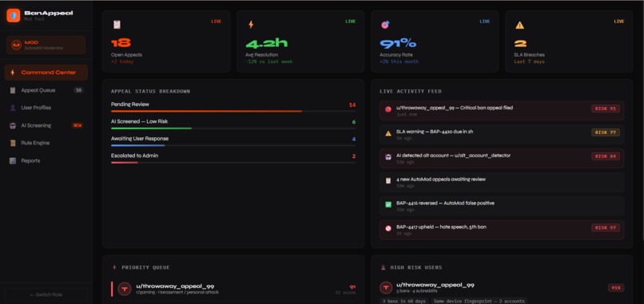Open the Rule Engine menu item
This screenshot has width=644, height=304.
click(x=46, y=143)
